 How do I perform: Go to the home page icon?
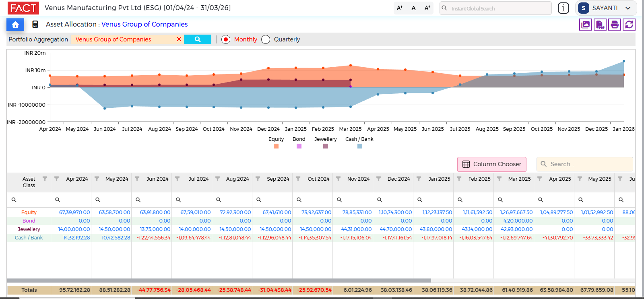(15, 25)
